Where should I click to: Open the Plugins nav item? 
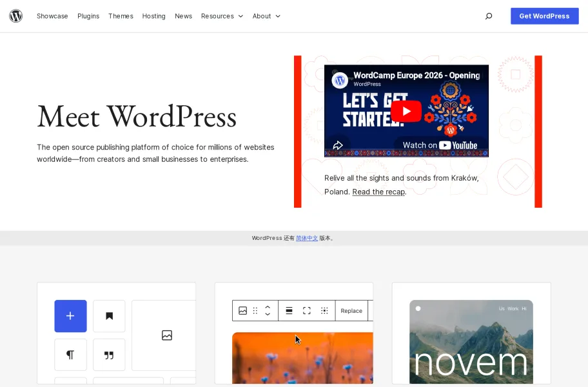pyautogui.click(x=88, y=16)
